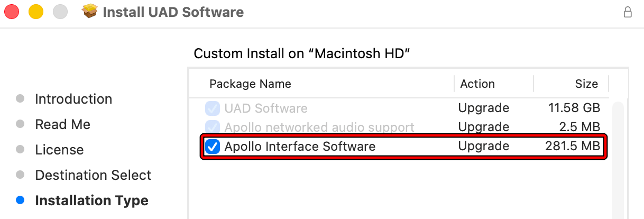Click the Package Name column header
This screenshot has height=219, width=644.
tap(250, 84)
